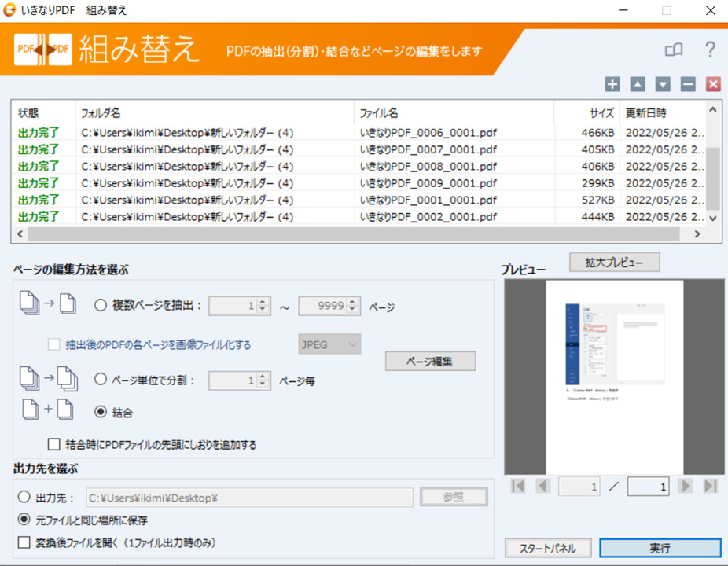Select file いきなりPDF_0006_0001.pdf row
The image size is (728, 566).
[358, 133]
